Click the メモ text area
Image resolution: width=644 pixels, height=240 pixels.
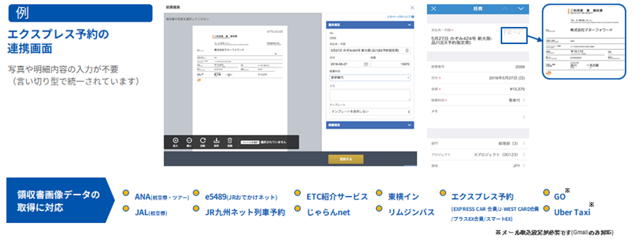[x=369, y=95]
